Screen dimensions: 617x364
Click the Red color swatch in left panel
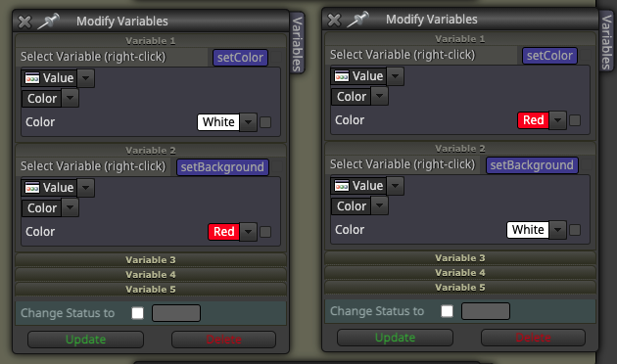[x=223, y=232]
